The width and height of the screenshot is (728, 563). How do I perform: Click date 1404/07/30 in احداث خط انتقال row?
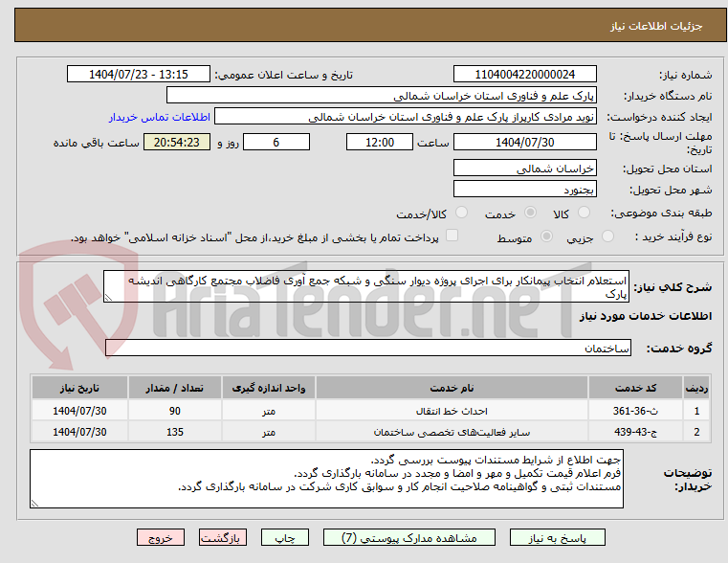click(x=79, y=411)
